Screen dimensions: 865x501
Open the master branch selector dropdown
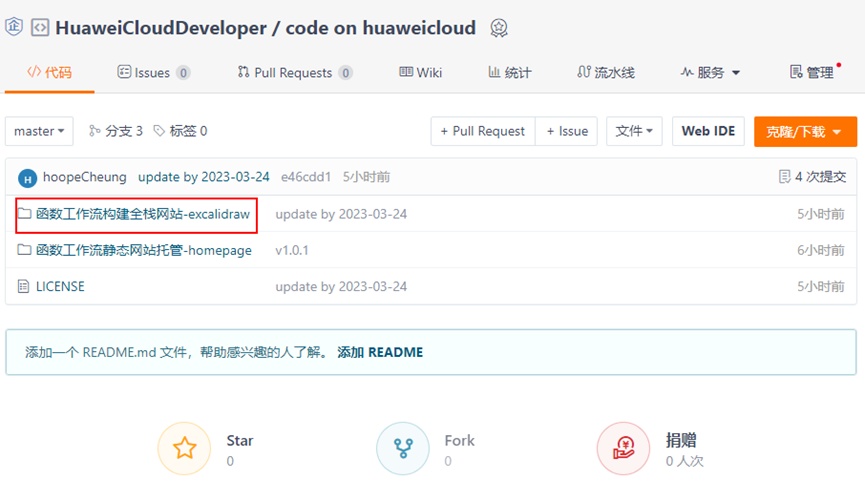[39, 131]
